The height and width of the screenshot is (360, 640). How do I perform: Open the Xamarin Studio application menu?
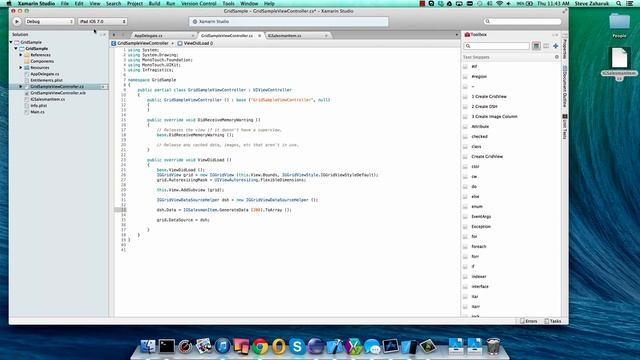pyautogui.click(x=36, y=3)
